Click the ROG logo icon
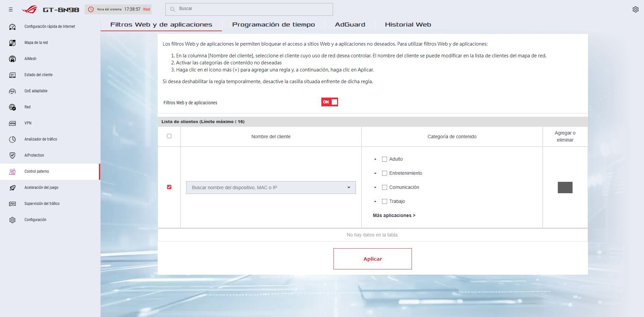 [30, 9]
